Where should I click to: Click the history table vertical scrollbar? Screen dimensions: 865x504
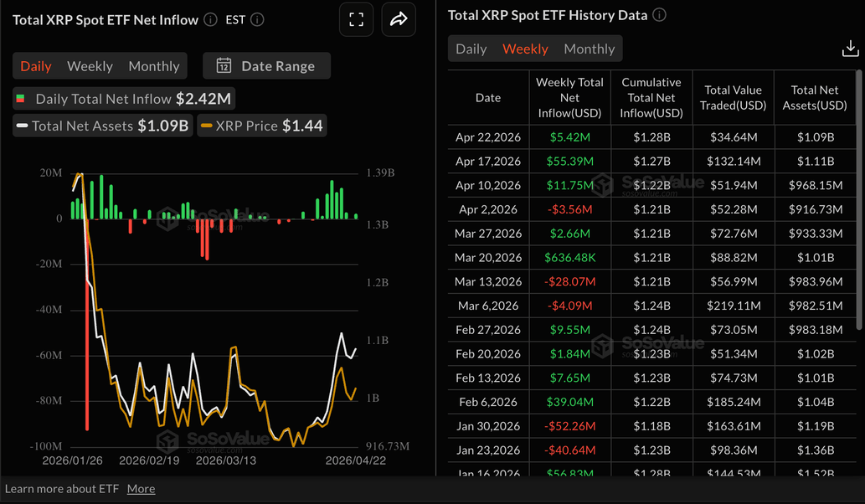pyautogui.click(x=861, y=201)
